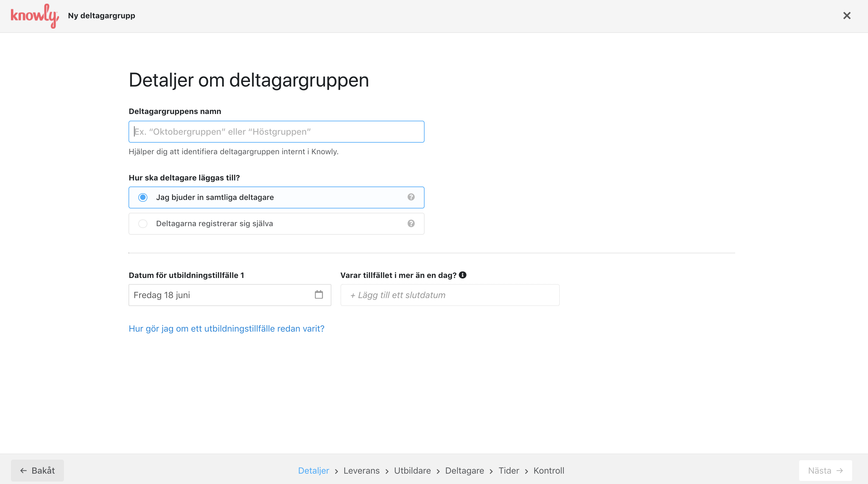Click the Knowly logo
868x484 pixels.
35,16
